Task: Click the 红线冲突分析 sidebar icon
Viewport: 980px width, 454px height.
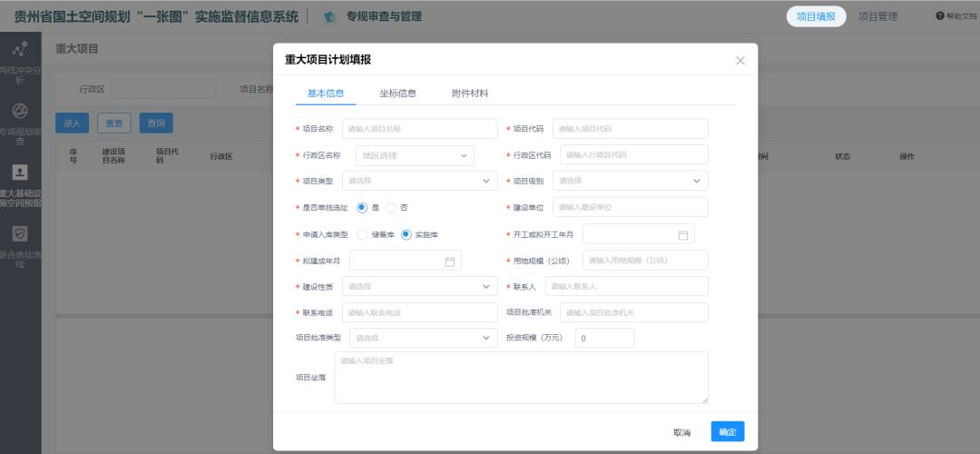Action: pyautogui.click(x=20, y=51)
